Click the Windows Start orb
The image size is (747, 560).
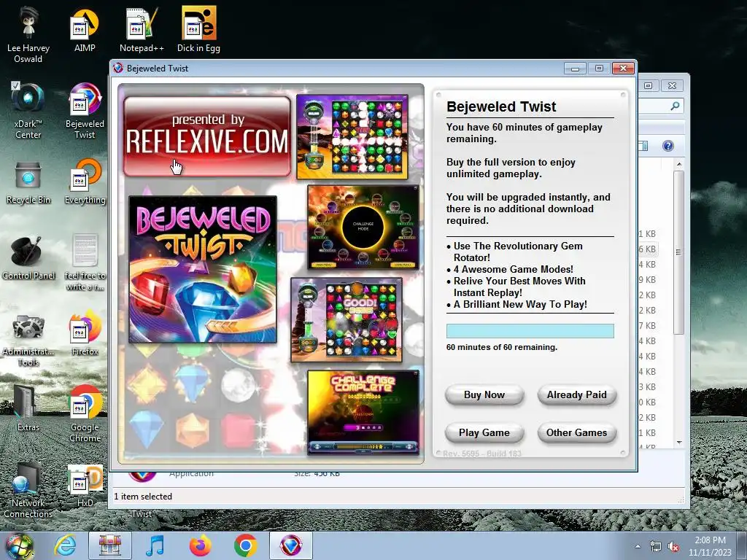19,546
